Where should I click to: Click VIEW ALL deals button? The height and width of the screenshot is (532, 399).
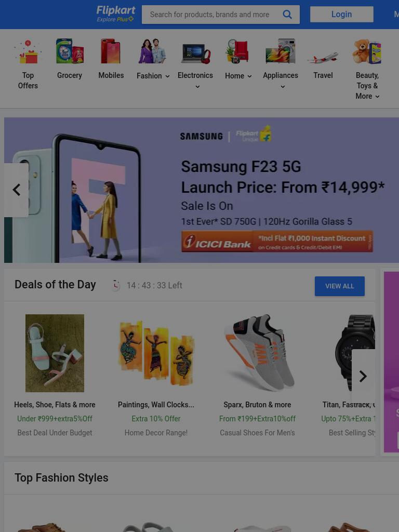pyautogui.click(x=340, y=286)
